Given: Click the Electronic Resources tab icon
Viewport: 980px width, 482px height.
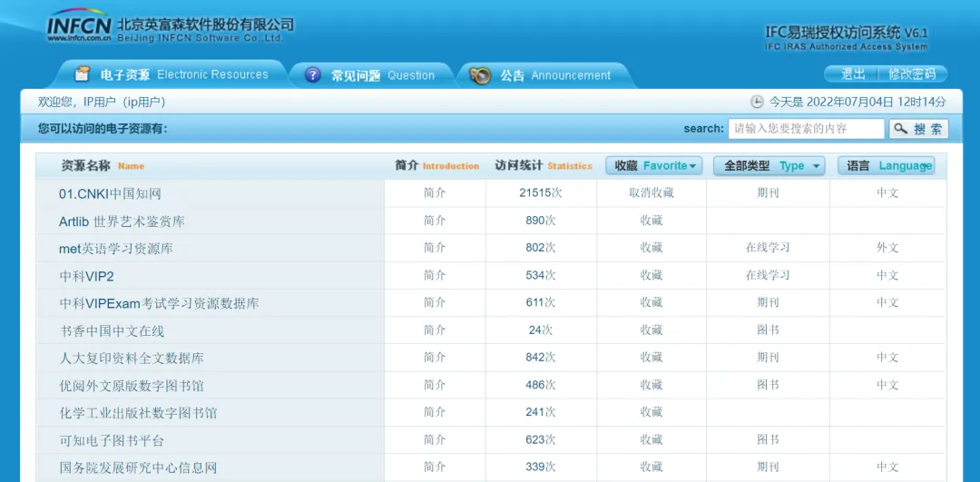Looking at the screenshot, I should tap(82, 74).
